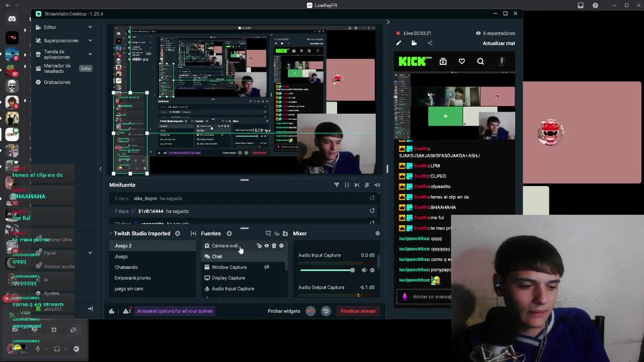
Task: Skip the alert in Minifuente
Action: (357, 185)
